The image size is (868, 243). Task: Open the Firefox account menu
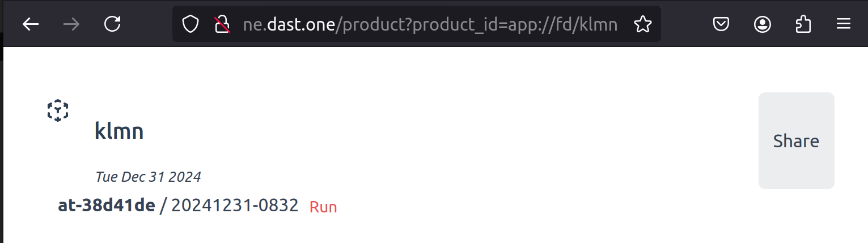763,24
